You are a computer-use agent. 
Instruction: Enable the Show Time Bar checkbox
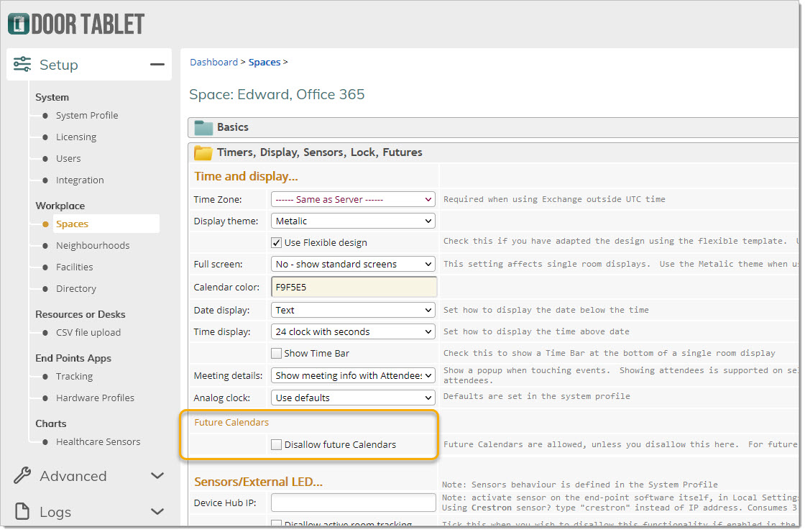(x=276, y=354)
